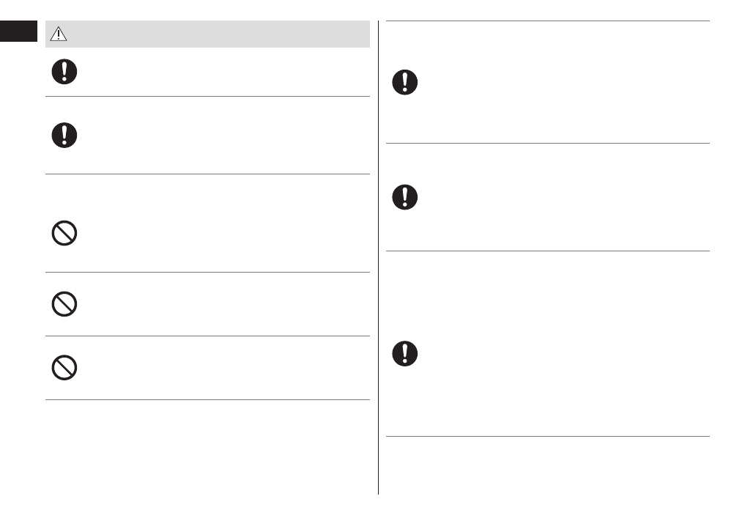The width and height of the screenshot is (756, 532).
Task: Click empty space beside top-right exclamation icon
Action: pyautogui.click(x=557, y=81)
